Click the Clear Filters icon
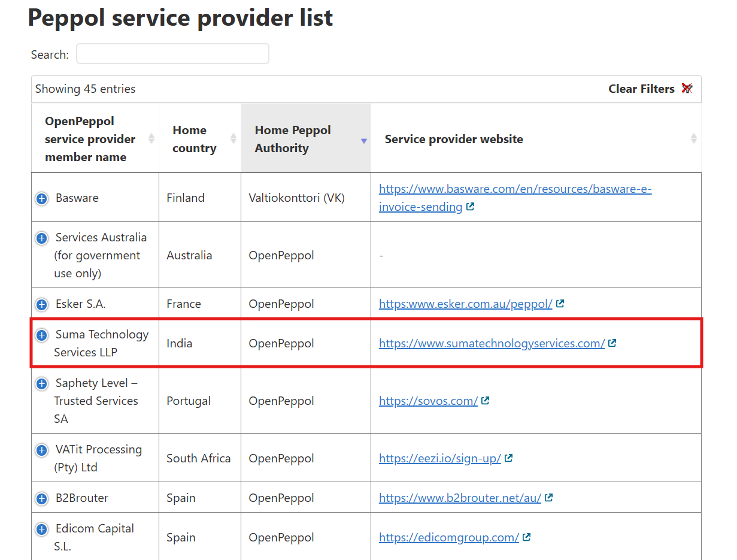 tap(687, 89)
